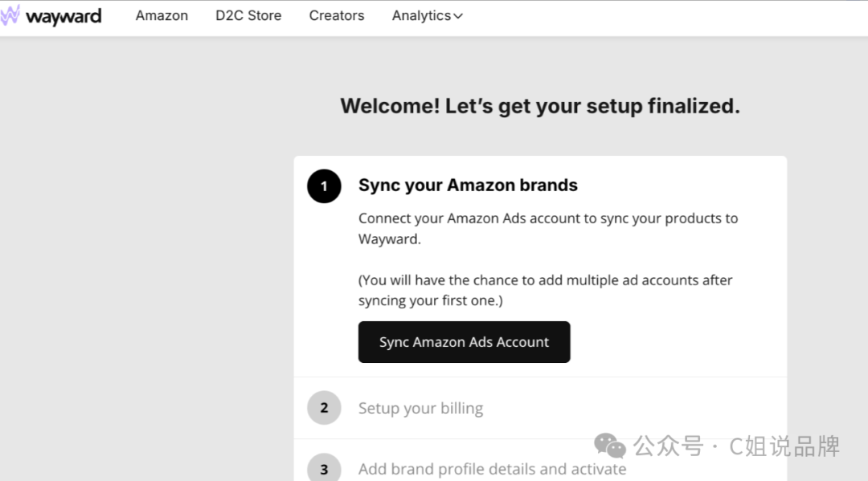Screen dimensions: 868x481
Task: Click the step 3 gray circle badge
Action: [324, 469]
